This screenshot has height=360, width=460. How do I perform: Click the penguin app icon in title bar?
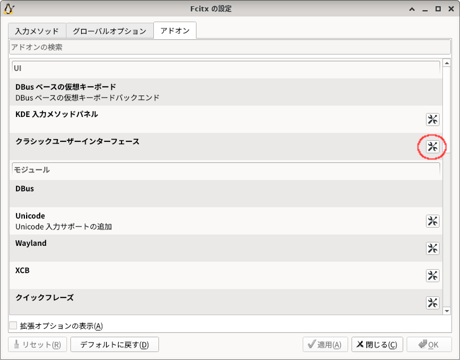tap(8, 9)
